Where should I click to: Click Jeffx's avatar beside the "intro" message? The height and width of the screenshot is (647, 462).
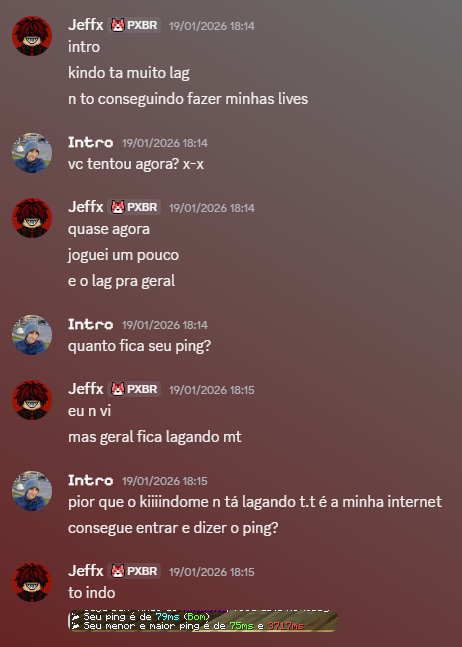point(32,36)
